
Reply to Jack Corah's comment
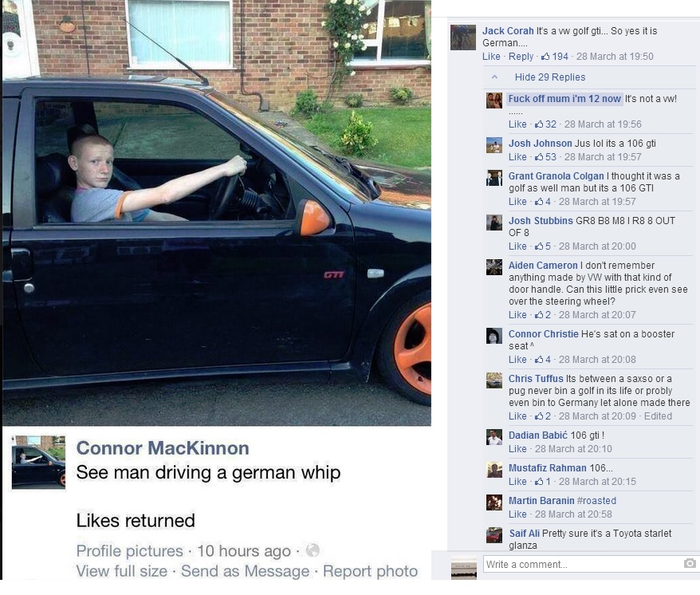pyautogui.click(x=521, y=57)
